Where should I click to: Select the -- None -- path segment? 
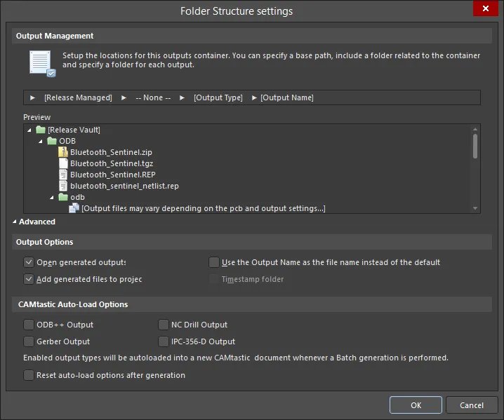(153, 97)
